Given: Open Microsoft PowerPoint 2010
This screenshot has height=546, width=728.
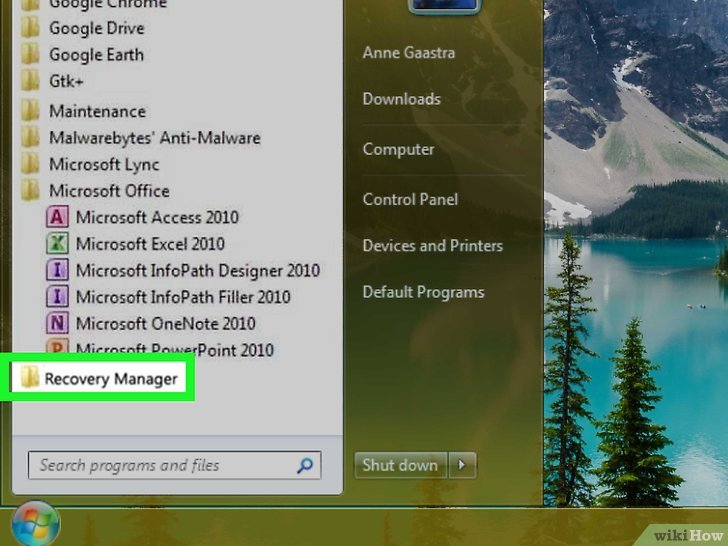Looking at the screenshot, I should tap(160, 349).
